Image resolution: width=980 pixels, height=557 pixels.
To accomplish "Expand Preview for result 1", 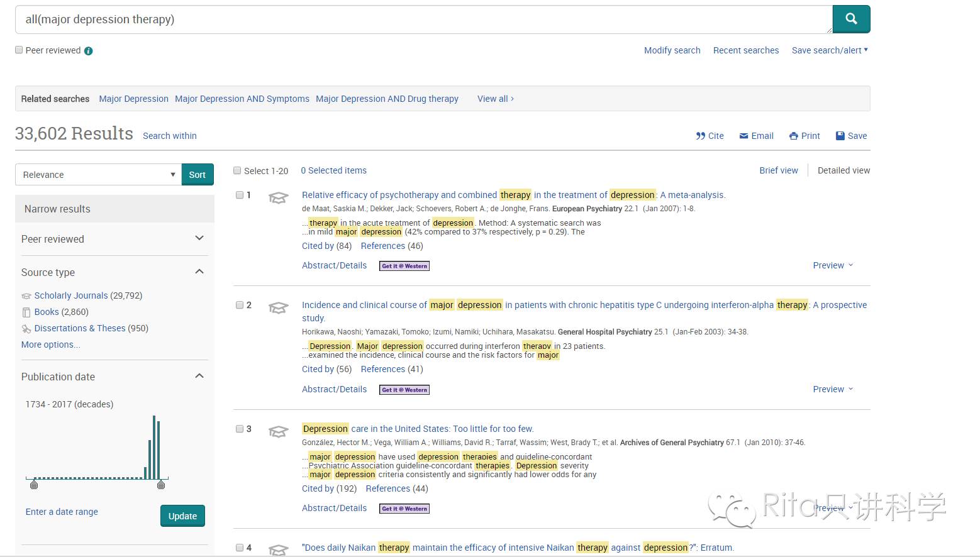I will [833, 265].
